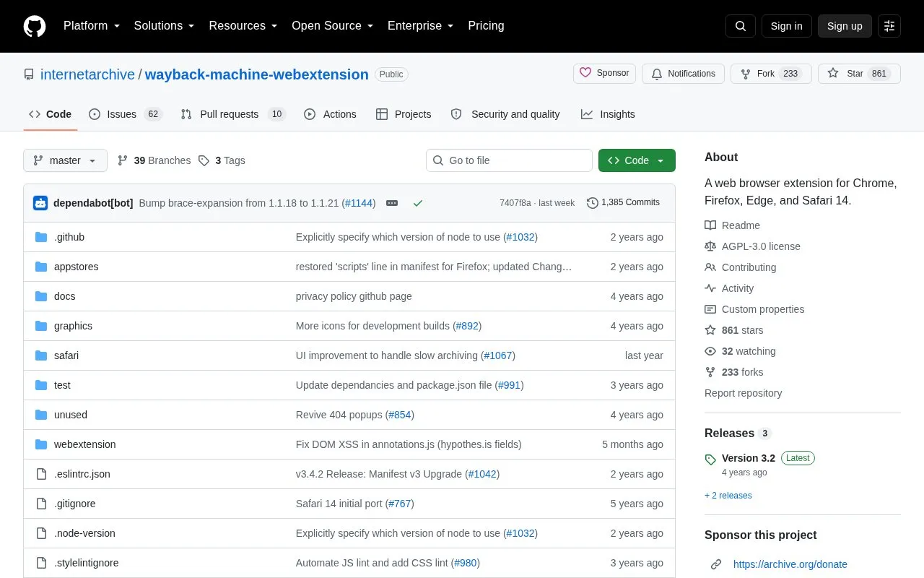Click the Notifications bell button
This screenshot has width=924, height=578.
tap(683, 74)
